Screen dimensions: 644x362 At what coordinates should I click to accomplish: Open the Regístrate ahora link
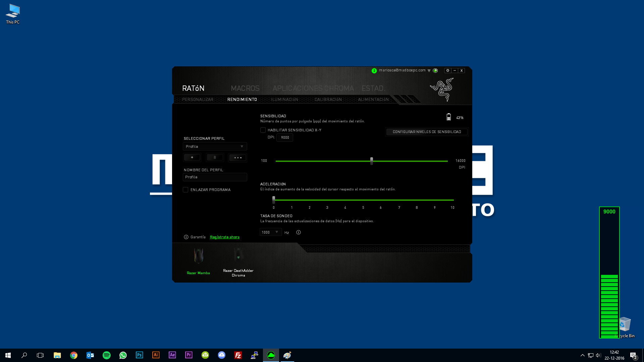[x=225, y=237]
